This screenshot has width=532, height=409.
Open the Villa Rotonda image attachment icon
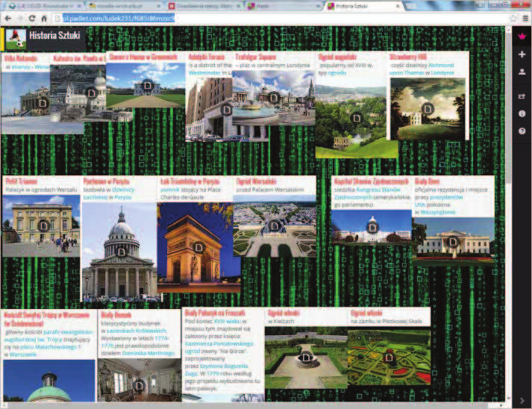tap(43, 102)
